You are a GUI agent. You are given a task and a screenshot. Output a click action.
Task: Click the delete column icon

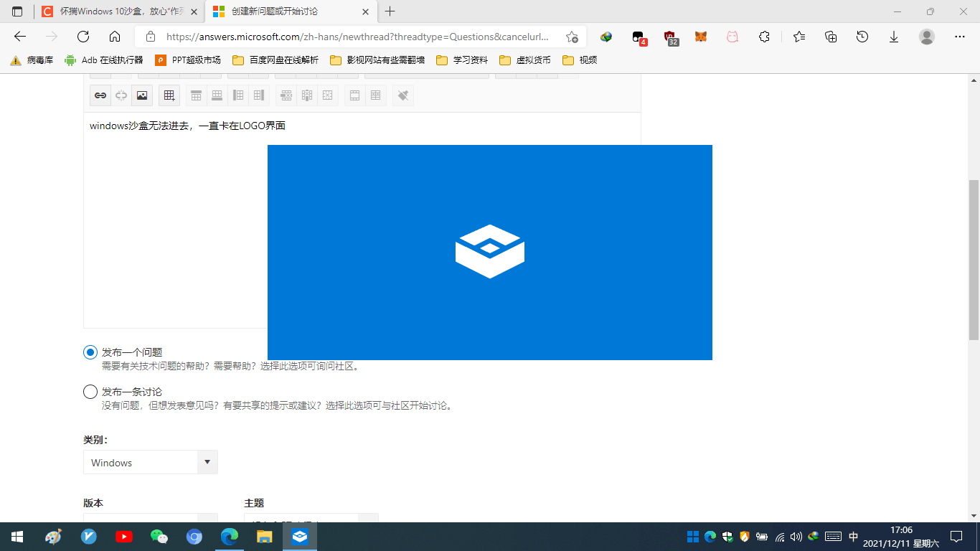click(x=307, y=95)
